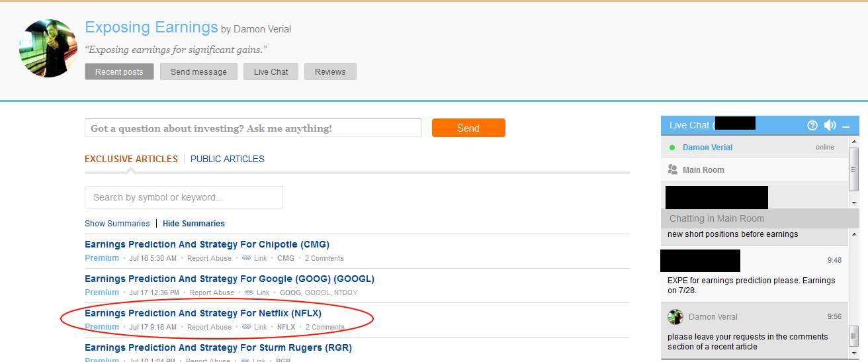
Task: Click the 9:56 timestamp in chat
Action: 834,317
